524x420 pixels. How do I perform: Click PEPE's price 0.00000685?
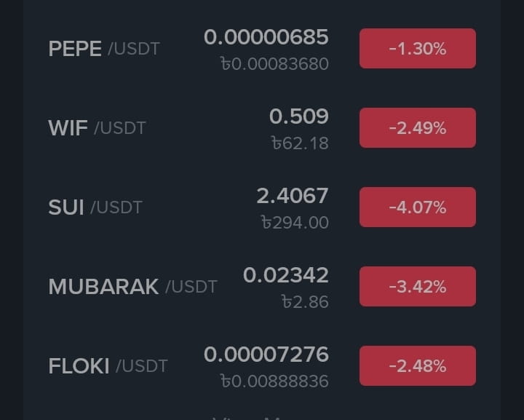point(266,36)
